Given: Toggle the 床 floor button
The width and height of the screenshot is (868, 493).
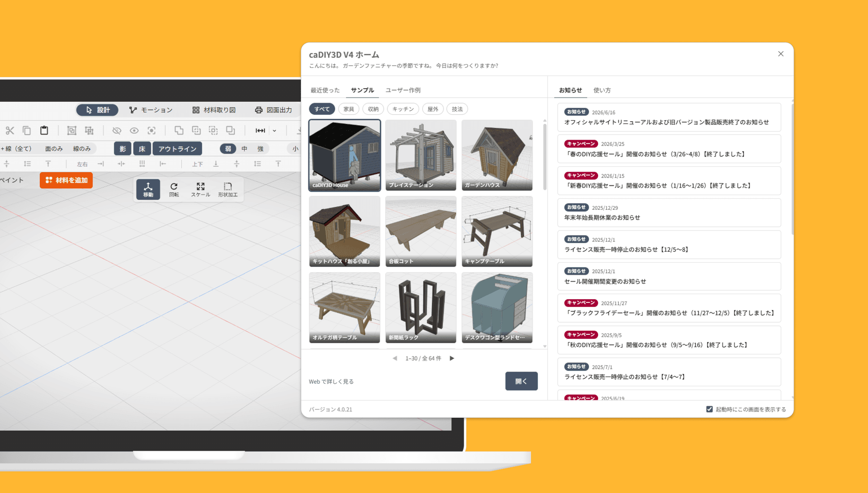Looking at the screenshot, I should coord(142,149).
